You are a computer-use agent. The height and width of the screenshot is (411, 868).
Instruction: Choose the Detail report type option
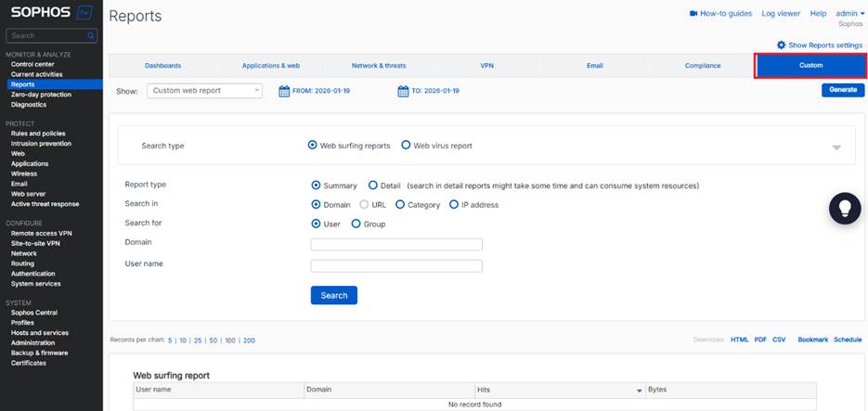(x=373, y=186)
